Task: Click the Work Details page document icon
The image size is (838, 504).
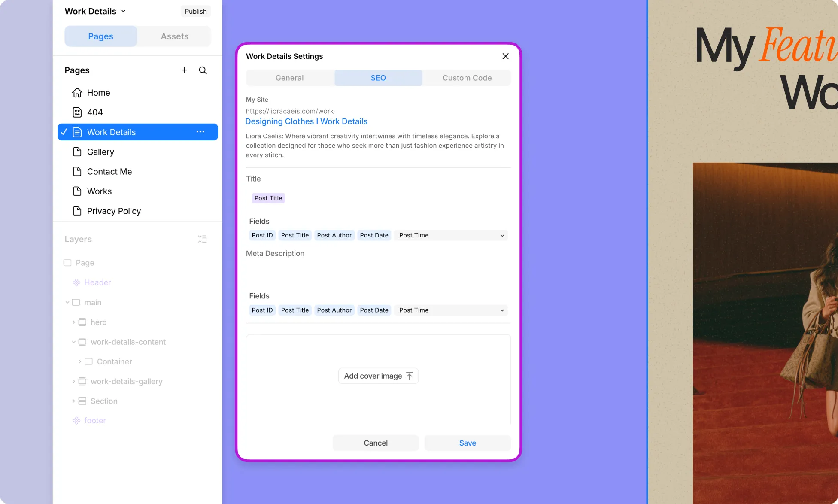Action: click(x=77, y=132)
